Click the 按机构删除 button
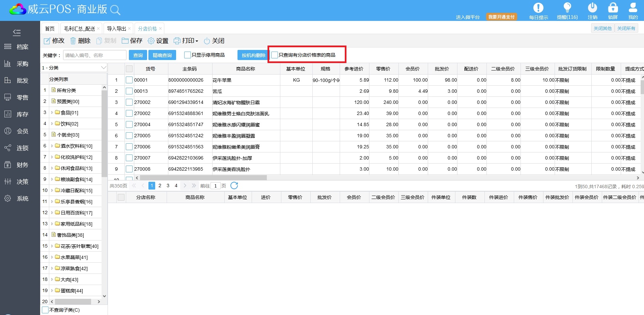The height and width of the screenshot is (315, 644). pos(253,55)
